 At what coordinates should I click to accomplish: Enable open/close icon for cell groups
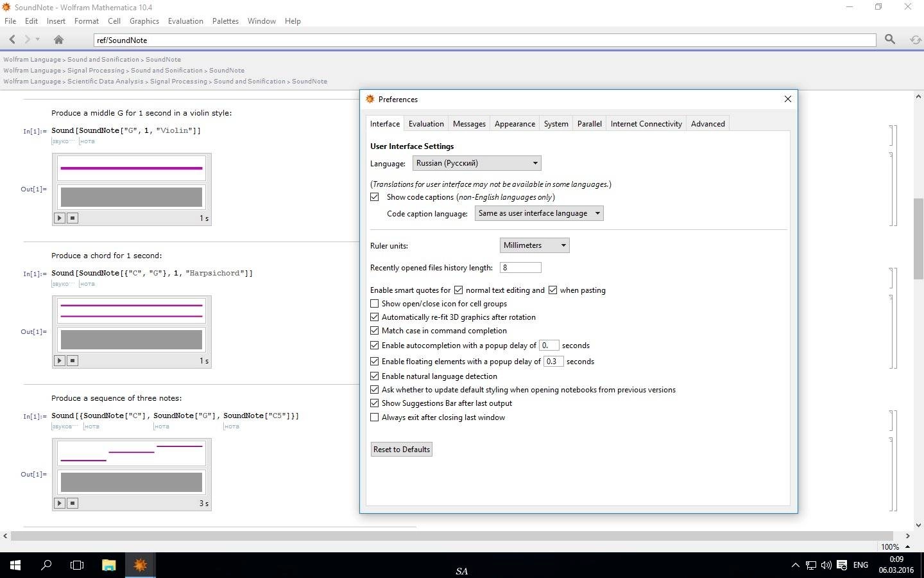[375, 304]
